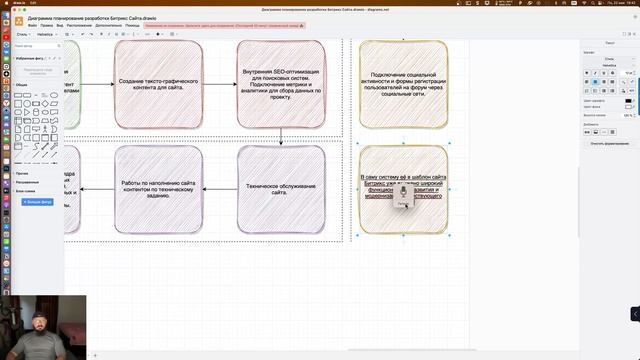Select the cylinder shape in the General palette

[x=36, y=112]
